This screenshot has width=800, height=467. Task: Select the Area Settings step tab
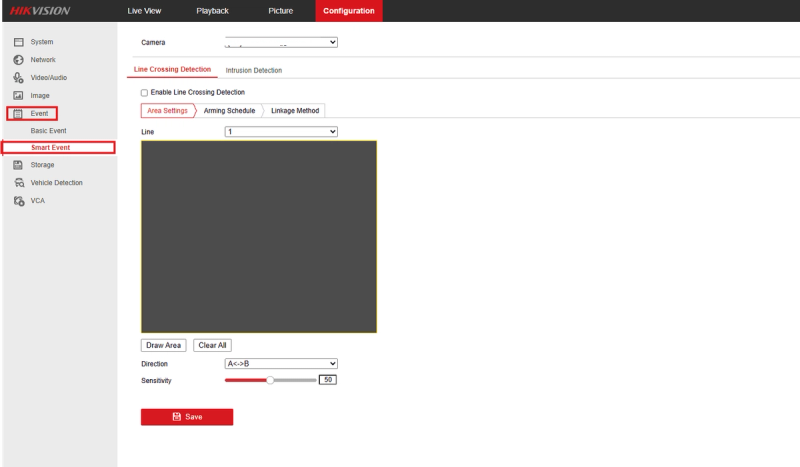point(168,111)
